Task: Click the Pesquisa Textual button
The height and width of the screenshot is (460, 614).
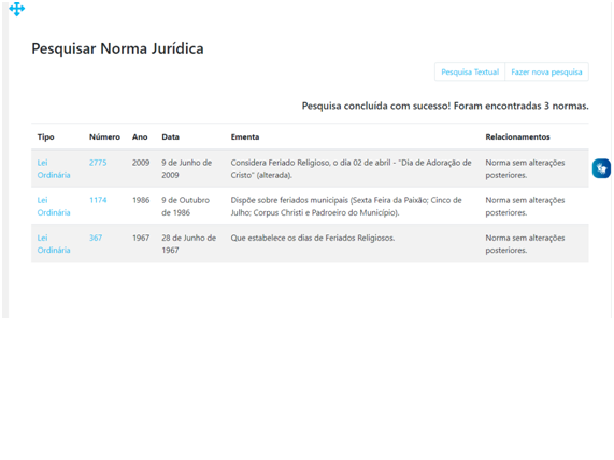Action: click(470, 72)
